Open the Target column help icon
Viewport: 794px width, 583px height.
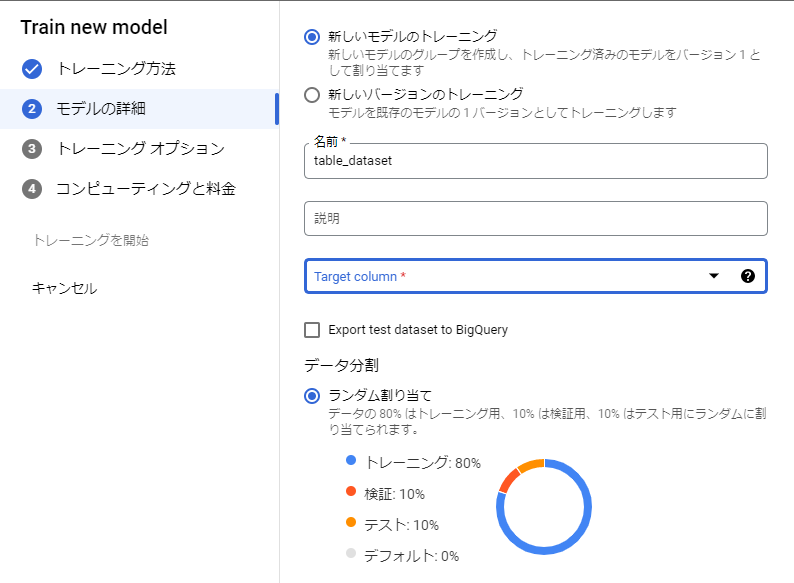click(x=747, y=277)
